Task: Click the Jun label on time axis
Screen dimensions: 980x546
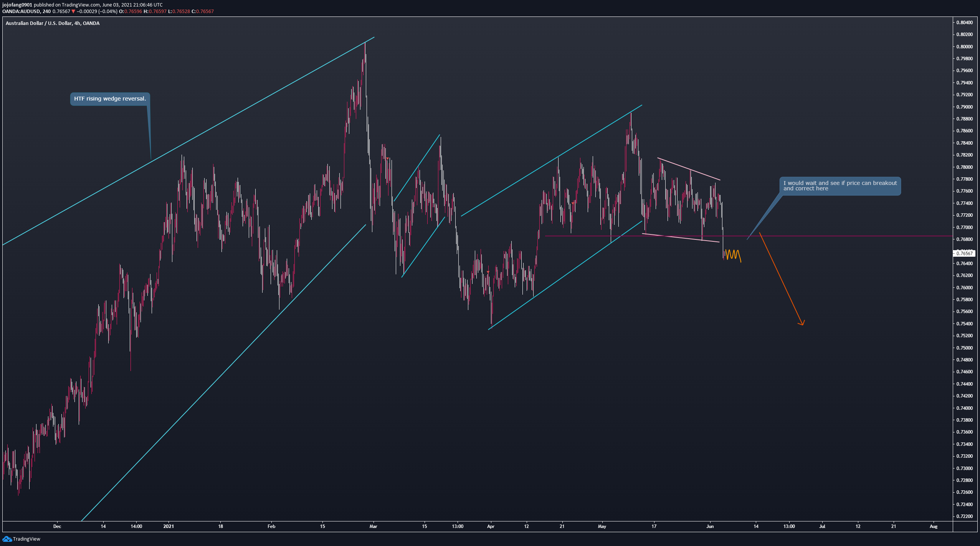Action: pos(710,526)
